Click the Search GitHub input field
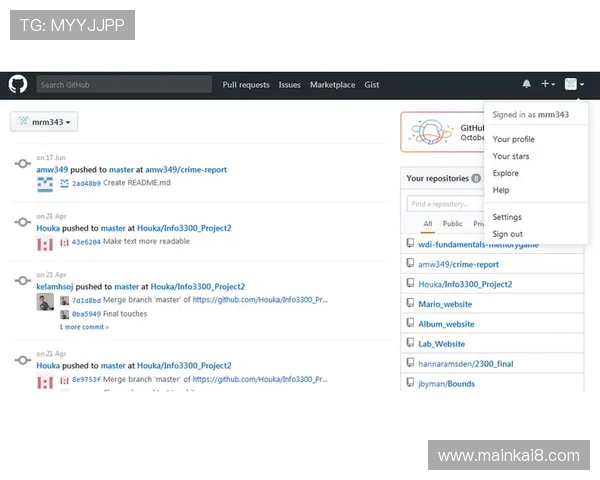Viewport: 600px width, 480px height. coord(124,85)
